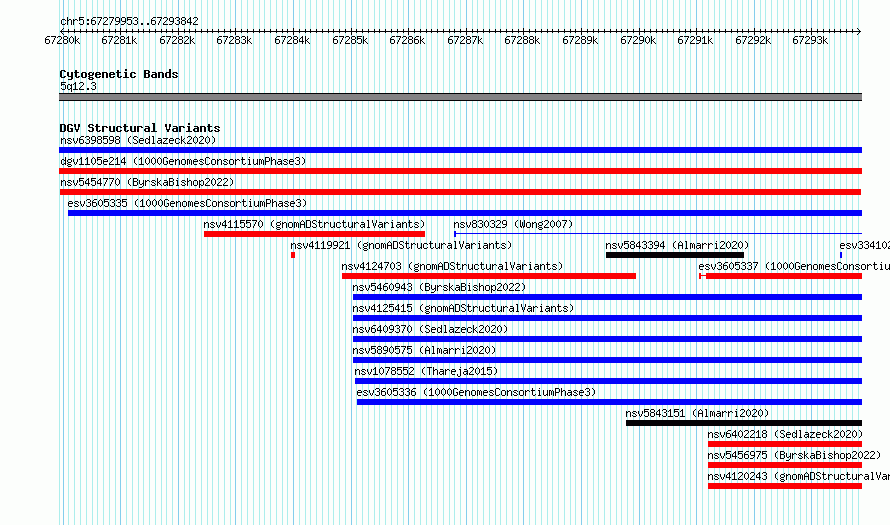Click the blue bar under nsv4125415

[x=607, y=318]
